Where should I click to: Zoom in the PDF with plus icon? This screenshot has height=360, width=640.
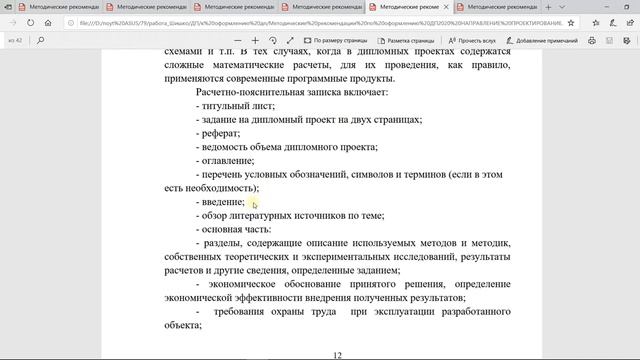pos(255,40)
